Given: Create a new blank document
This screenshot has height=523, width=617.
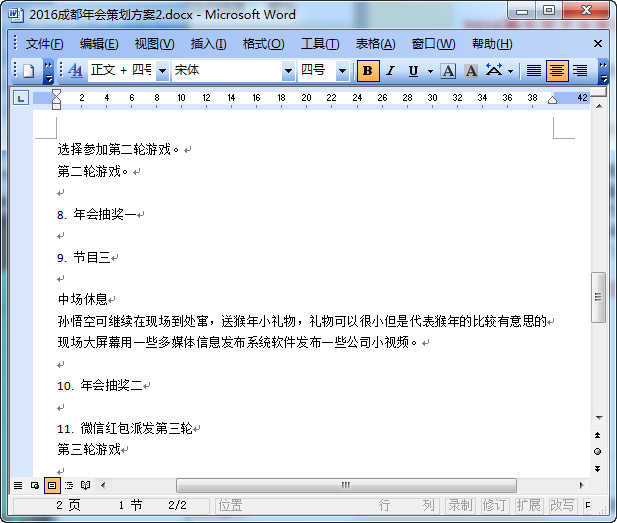Looking at the screenshot, I should (x=28, y=71).
